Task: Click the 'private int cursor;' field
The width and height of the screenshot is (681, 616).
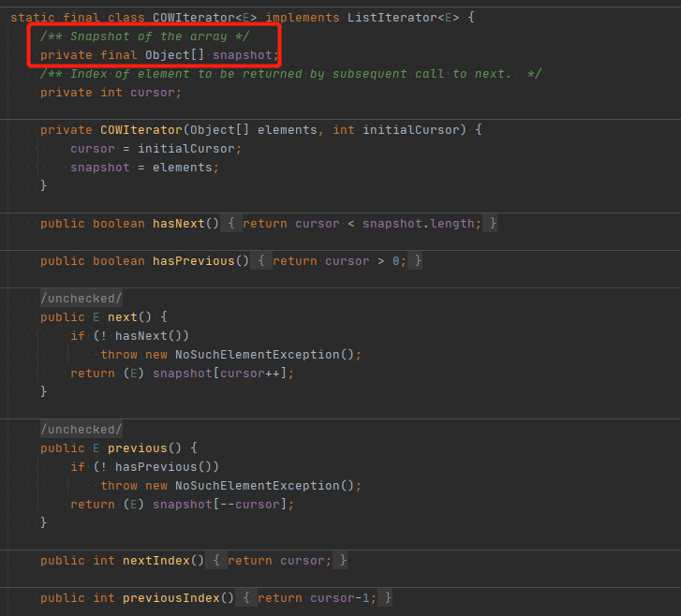Action: coord(111,93)
